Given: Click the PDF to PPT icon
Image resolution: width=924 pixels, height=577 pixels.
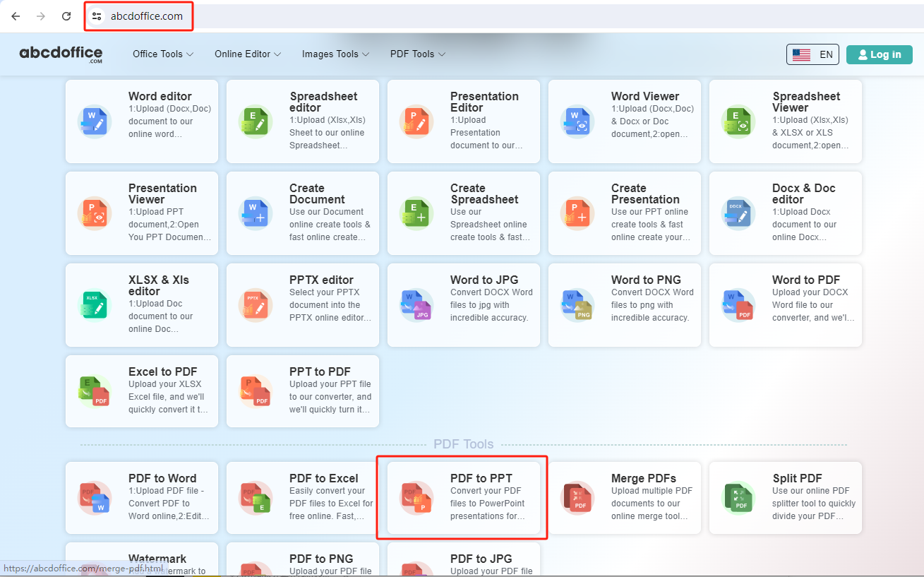Looking at the screenshot, I should tap(416, 498).
